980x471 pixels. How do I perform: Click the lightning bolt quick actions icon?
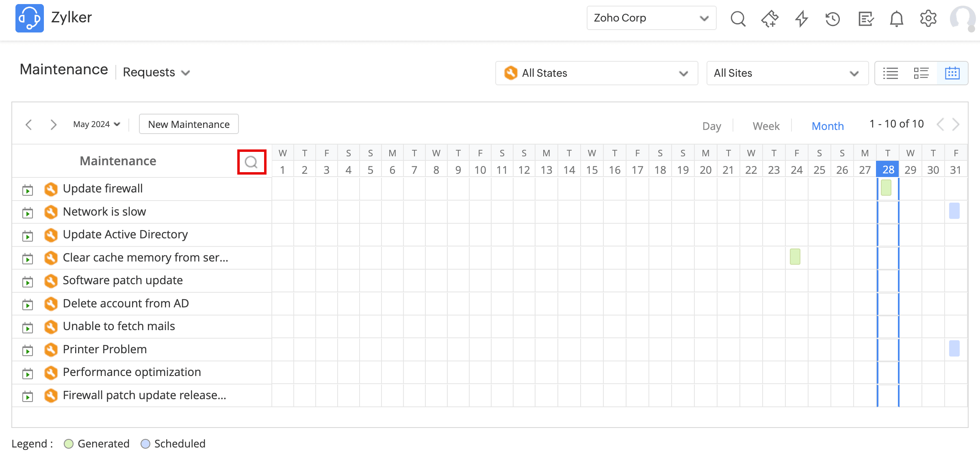801,19
